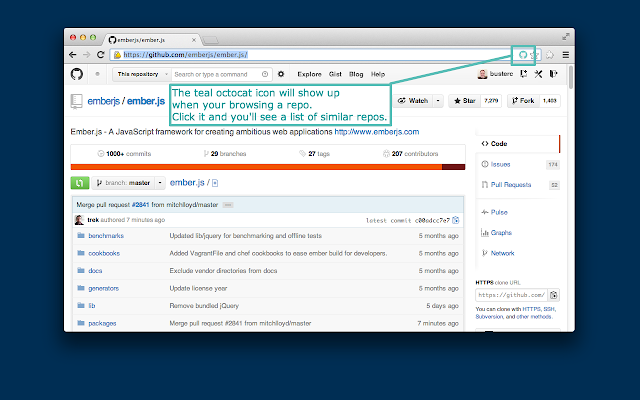Open the Help menu item
Image resolution: width=640 pixels, height=400 pixels.
378,74
